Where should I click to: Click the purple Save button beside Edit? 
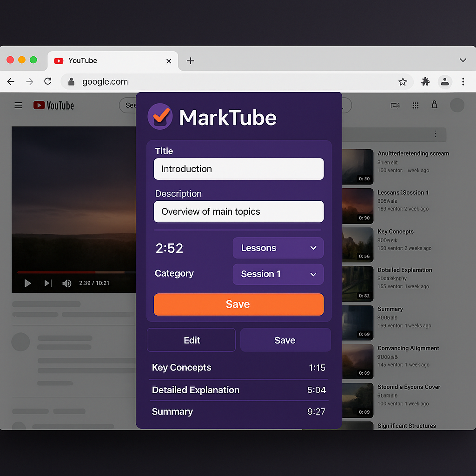pyautogui.click(x=285, y=340)
